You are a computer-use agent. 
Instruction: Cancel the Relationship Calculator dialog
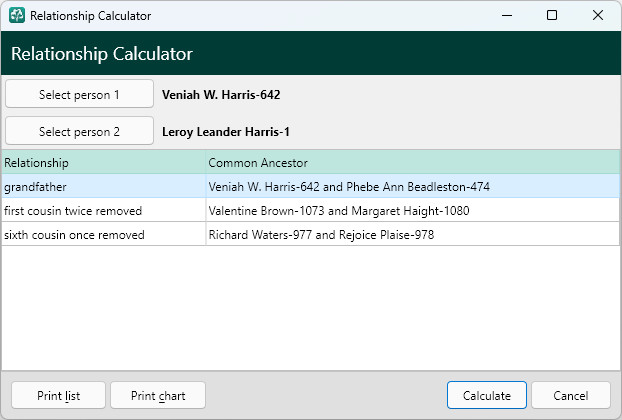(x=570, y=395)
